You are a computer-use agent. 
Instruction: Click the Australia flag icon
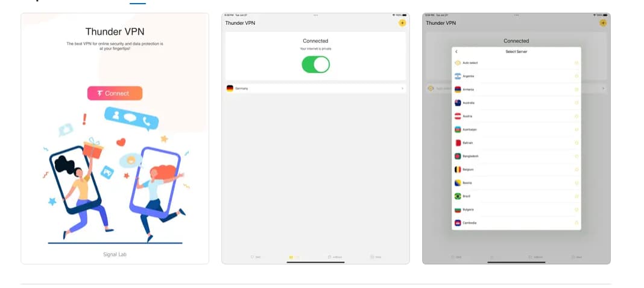[x=458, y=103]
